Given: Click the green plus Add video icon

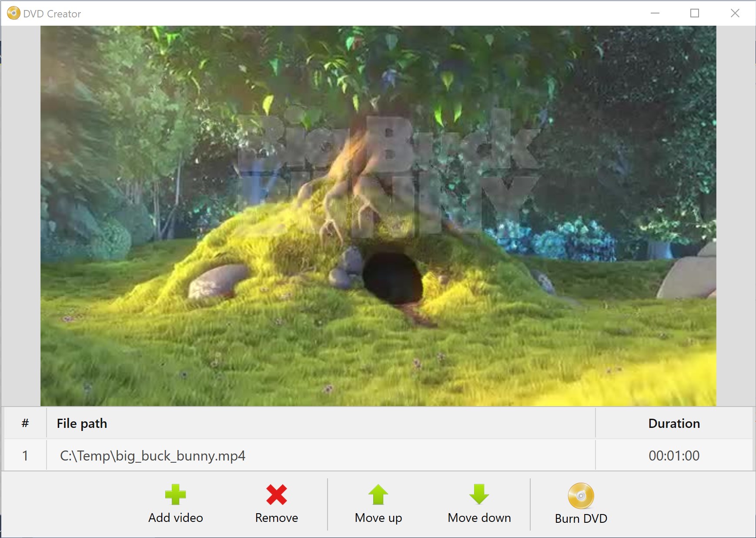Looking at the screenshot, I should pos(175,495).
